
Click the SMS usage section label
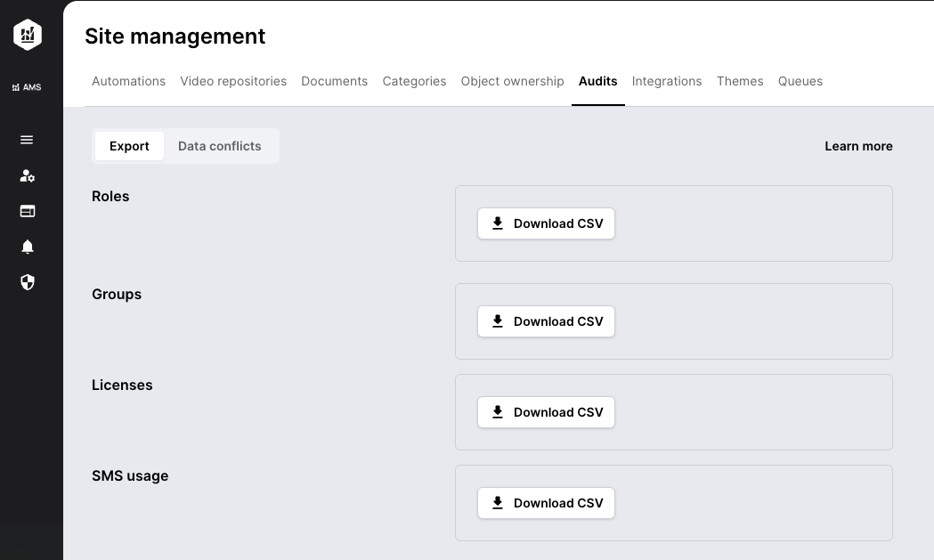pos(130,476)
